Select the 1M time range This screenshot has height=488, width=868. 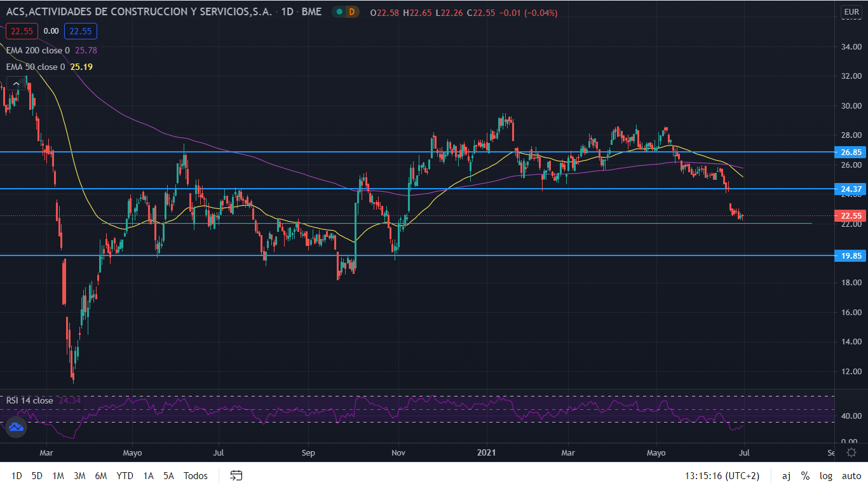point(58,475)
